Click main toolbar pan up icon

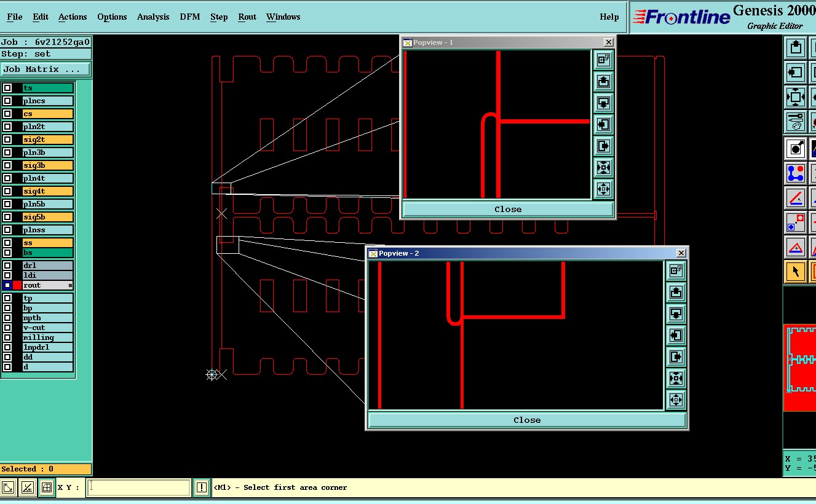[x=796, y=47]
